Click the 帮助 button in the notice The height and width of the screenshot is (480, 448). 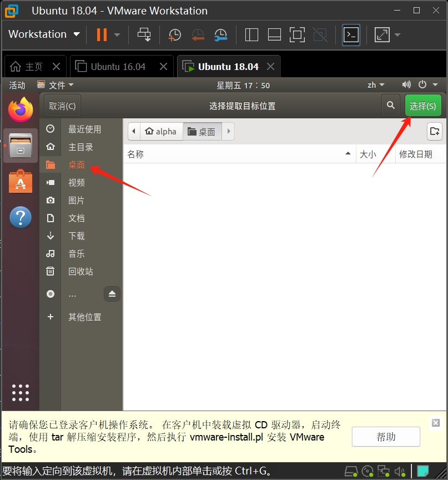[385, 437]
